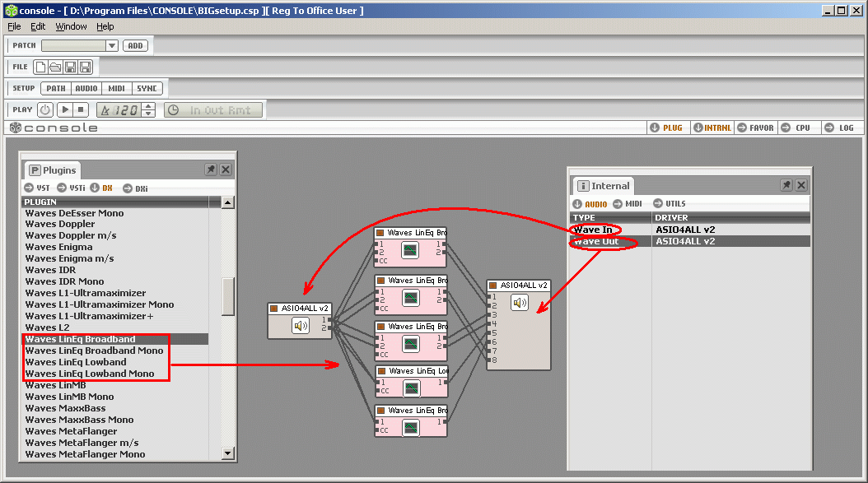Close the Plugins panel
Screen dimensions: 868x483
(226, 170)
